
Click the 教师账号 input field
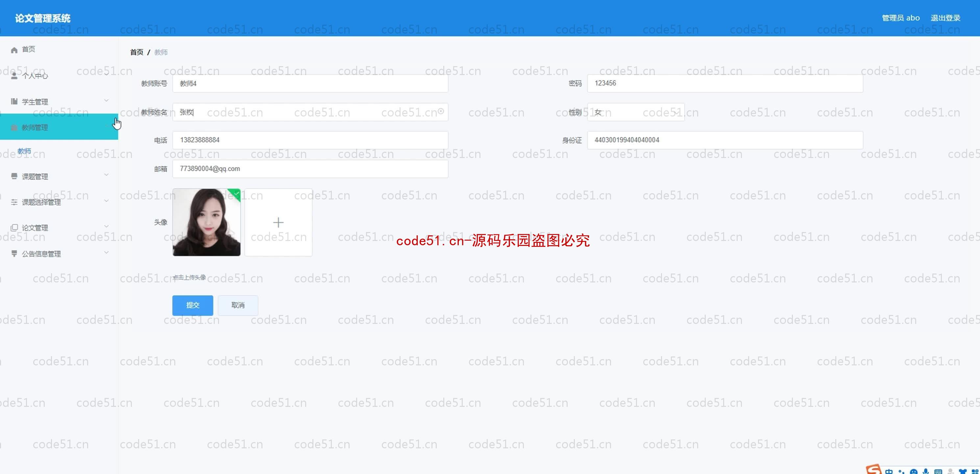click(x=310, y=83)
